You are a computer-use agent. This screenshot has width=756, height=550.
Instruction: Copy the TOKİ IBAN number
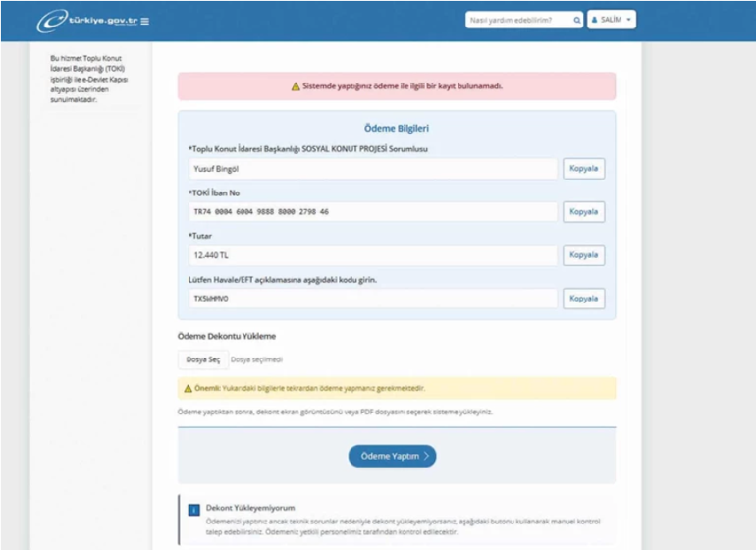click(583, 212)
